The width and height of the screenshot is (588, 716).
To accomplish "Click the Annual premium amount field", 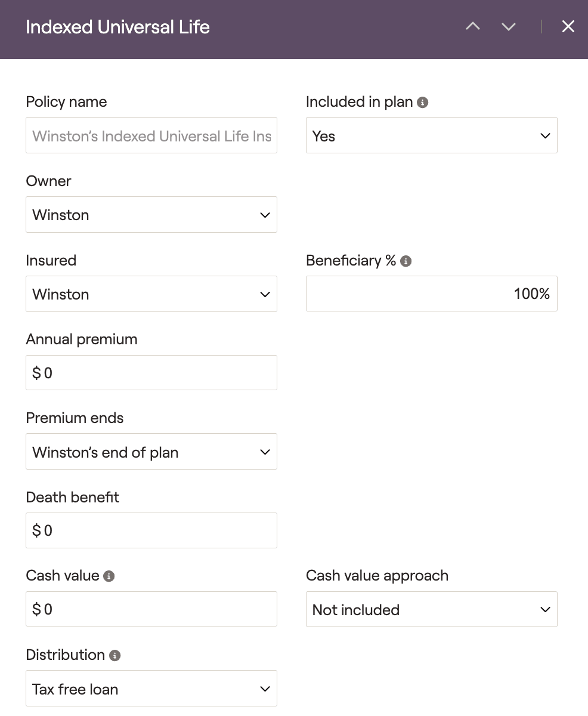I will point(151,373).
